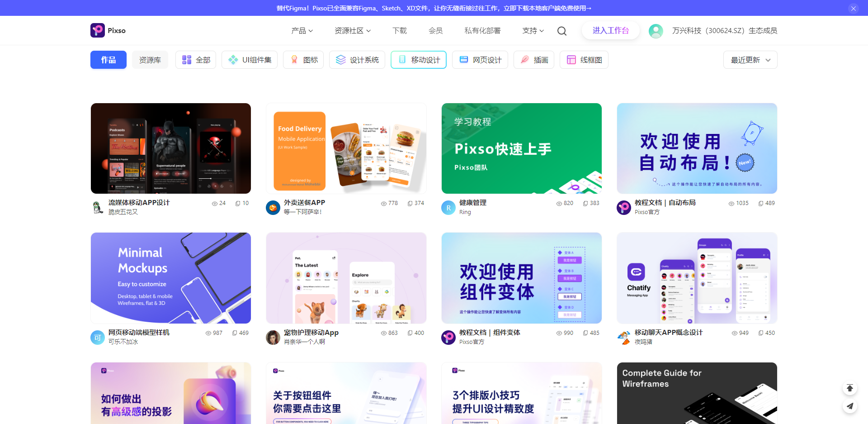
Task: Click the copy count icon for 健康管理
Action: pyautogui.click(x=585, y=204)
